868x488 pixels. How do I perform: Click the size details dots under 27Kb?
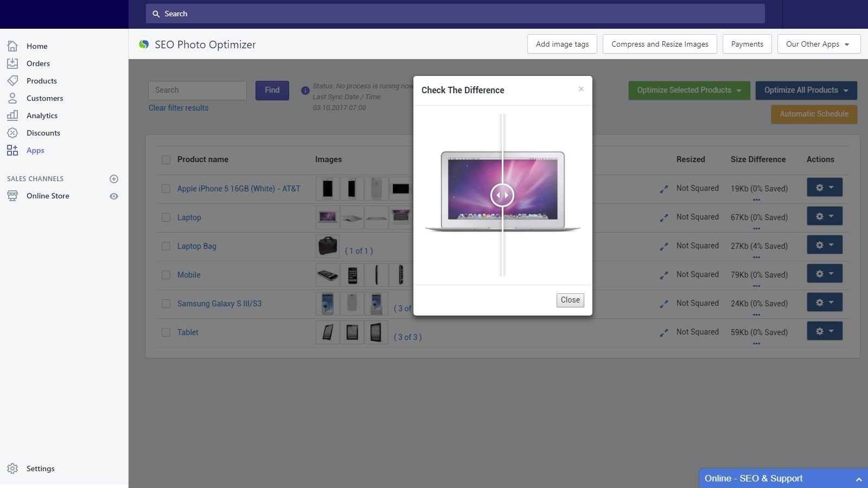tap(756, 257)
